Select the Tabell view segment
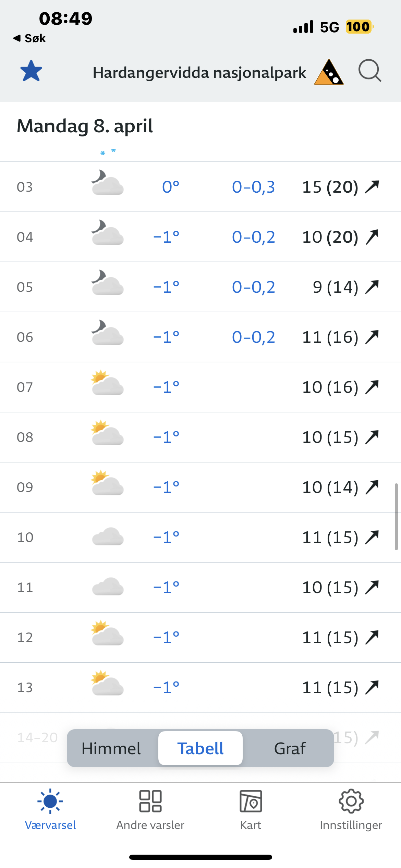Viewport: 401px width, 868px height. (x=200, y=748)
